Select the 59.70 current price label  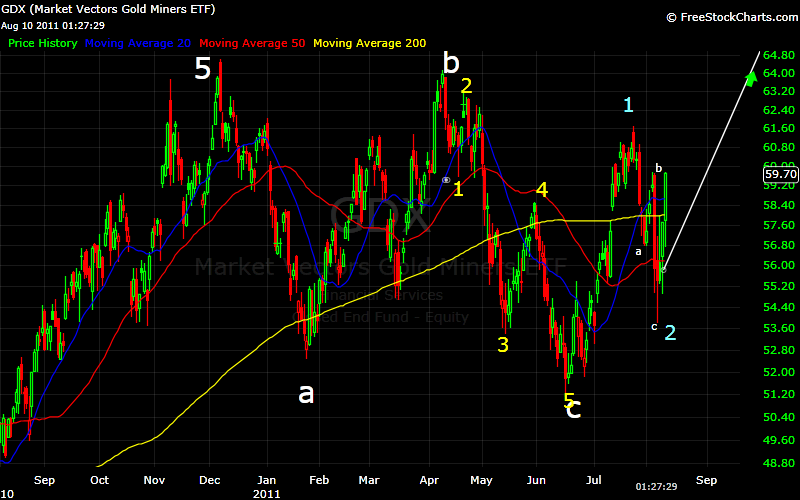pyautogui.click(x=779, y=174)
